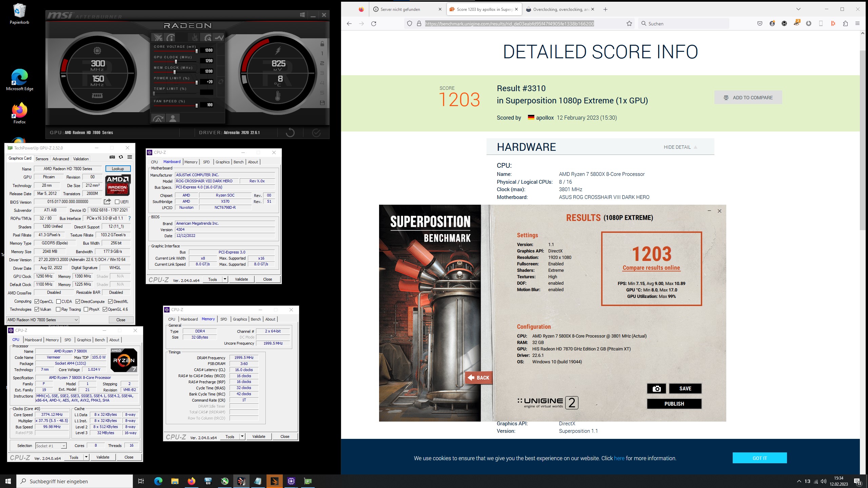Click the Afterburner user-defined fan profile icon
868x488 pixels.
tap(173, 118)
